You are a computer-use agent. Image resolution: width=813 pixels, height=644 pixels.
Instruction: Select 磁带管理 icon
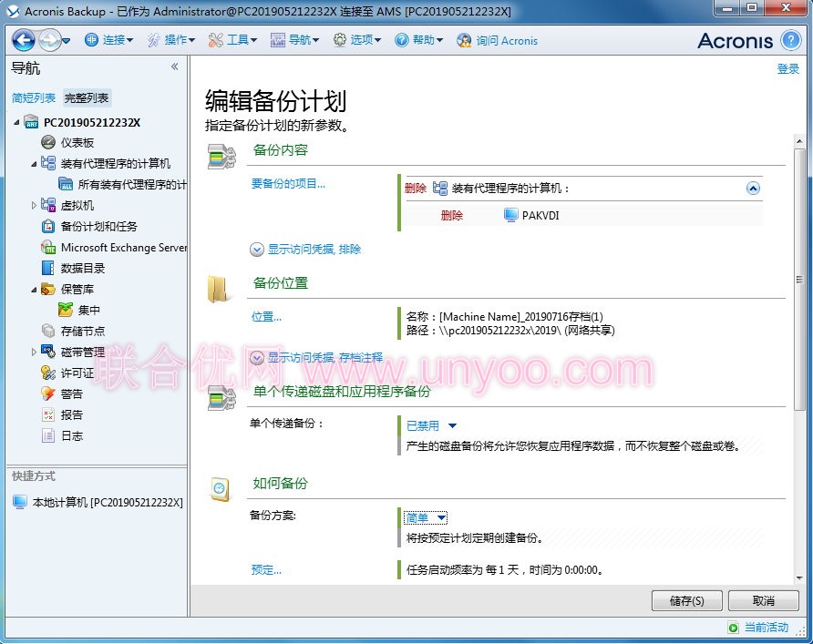(48, 352)
